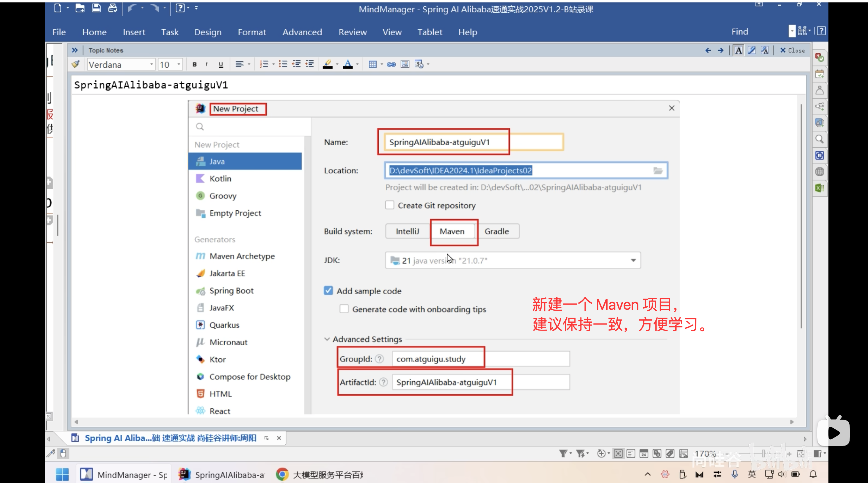Open the Design menu

pos(207,32)
